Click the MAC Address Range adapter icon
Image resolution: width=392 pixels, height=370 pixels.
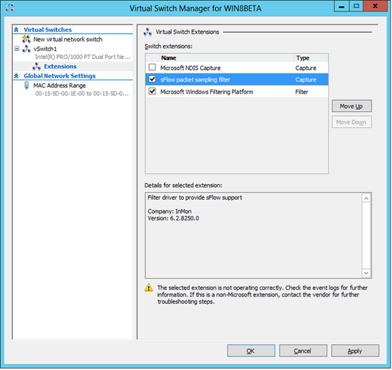[x=26, y=86]
